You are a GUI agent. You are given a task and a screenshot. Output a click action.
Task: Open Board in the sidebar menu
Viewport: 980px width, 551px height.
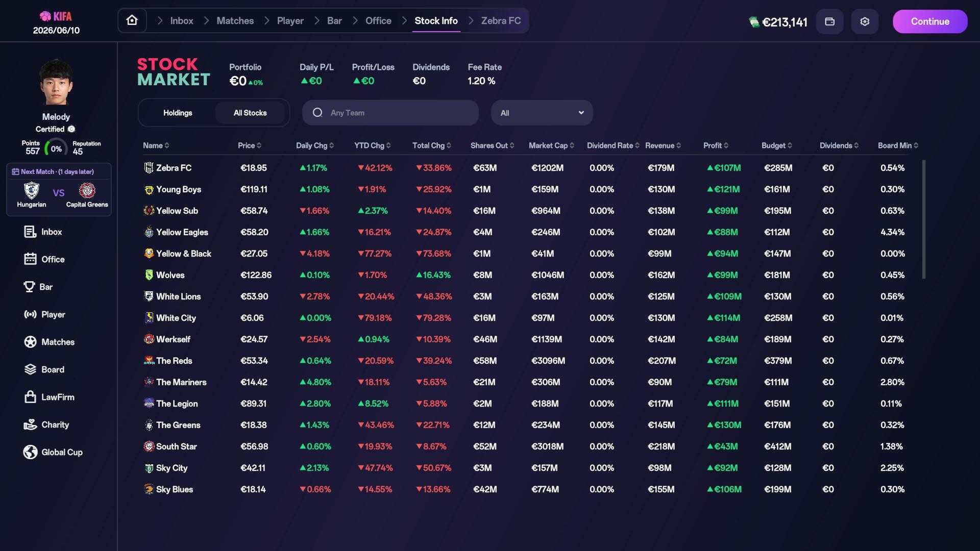(44, 369)
